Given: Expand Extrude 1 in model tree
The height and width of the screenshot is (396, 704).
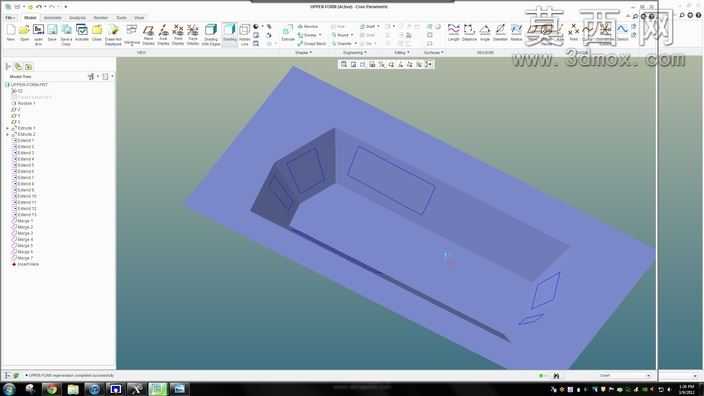Looking at the screenshot, I should (7, 128).
